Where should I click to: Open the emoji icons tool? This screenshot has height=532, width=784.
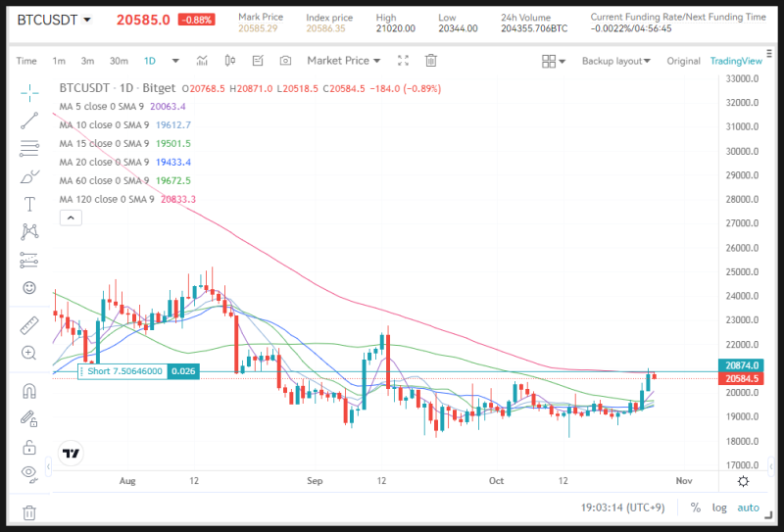click(x=29, y=287)
